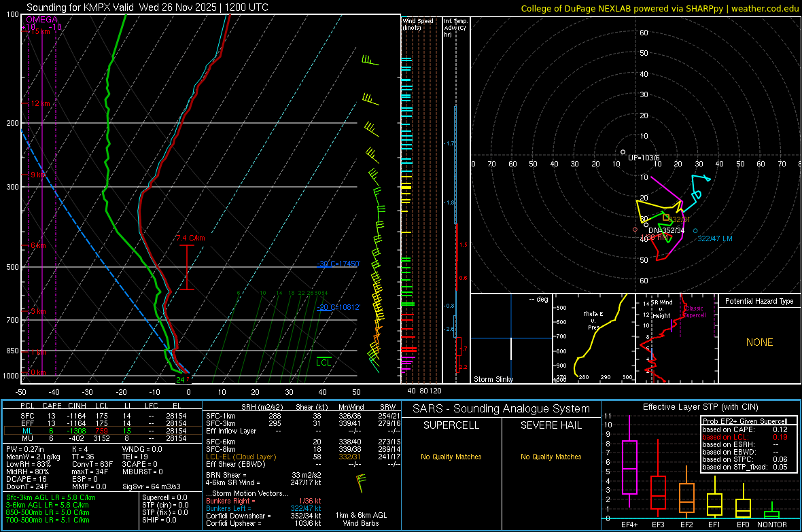Viewport: 802px width, 532px height.
Task: Click the Supercell = 0.0 index
Action: point(164,497)
